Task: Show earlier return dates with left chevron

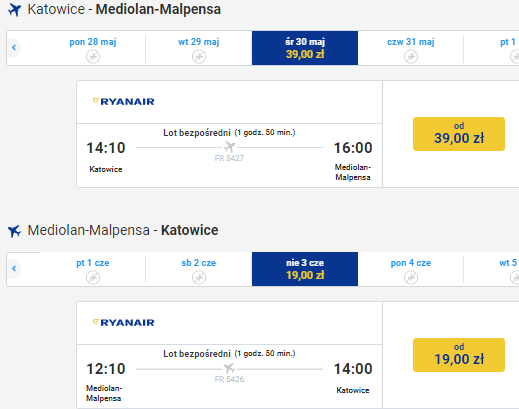Action: 14,269
